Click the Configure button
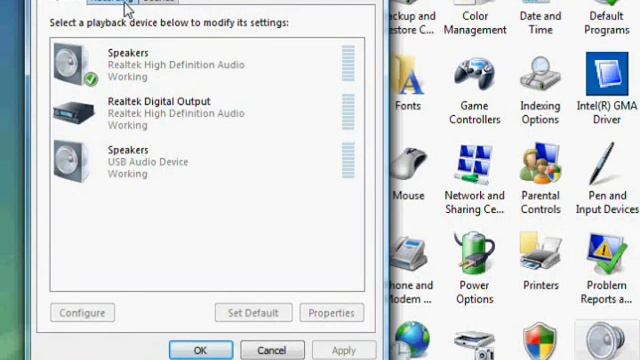Viewport: 640px width, 360px height. point(82,313)
